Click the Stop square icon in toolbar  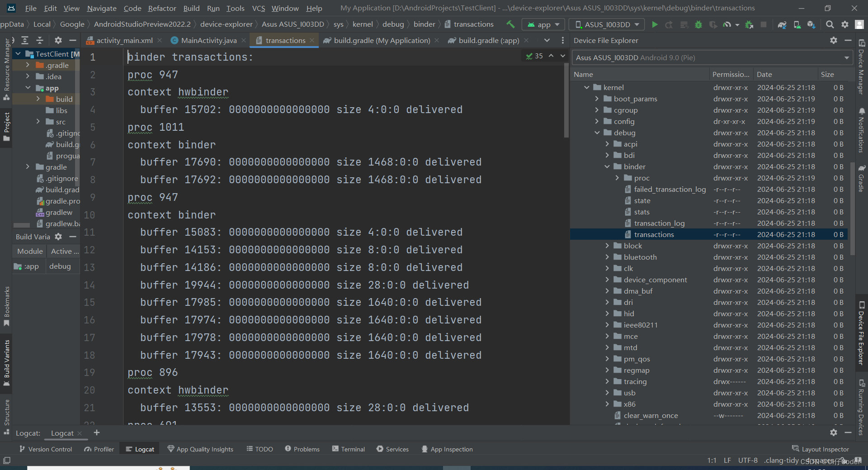click(764, 24)
